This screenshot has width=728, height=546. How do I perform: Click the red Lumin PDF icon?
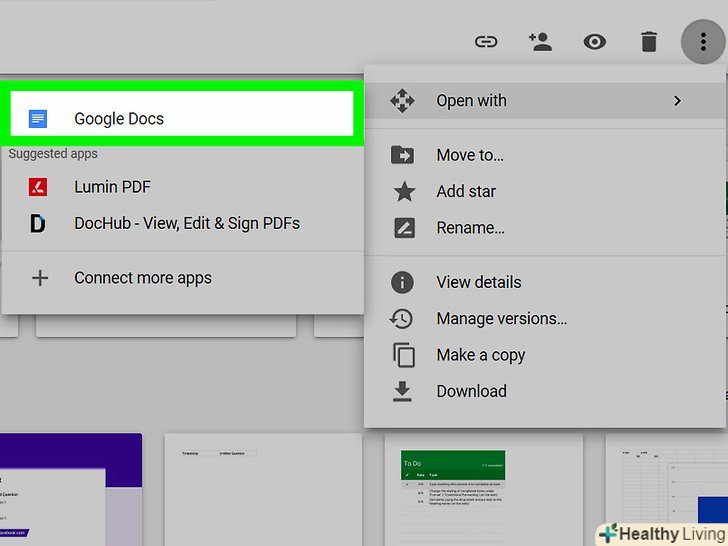pos(38,187)
